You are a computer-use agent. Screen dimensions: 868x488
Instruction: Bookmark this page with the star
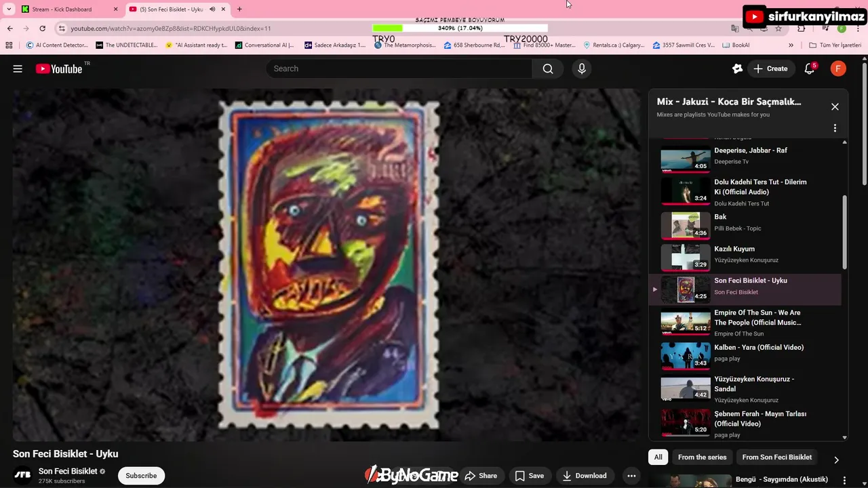pyautogui.click(x=778, y=28)
